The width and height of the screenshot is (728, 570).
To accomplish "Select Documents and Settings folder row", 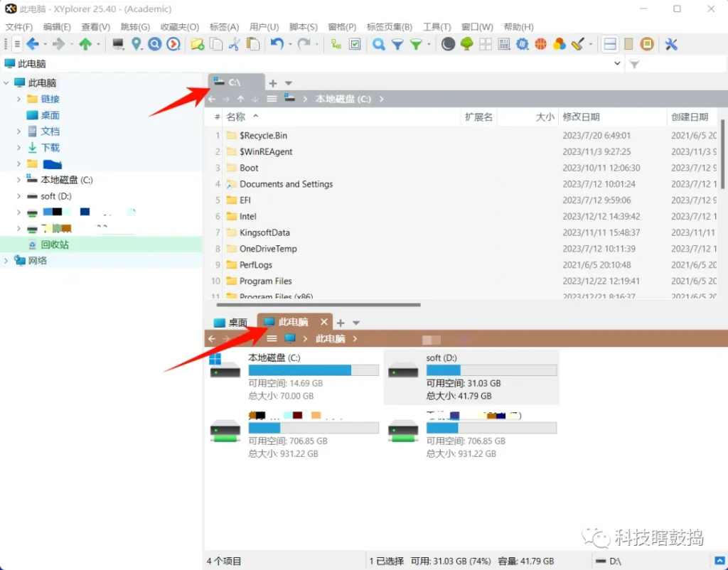I will click(462, 184).
